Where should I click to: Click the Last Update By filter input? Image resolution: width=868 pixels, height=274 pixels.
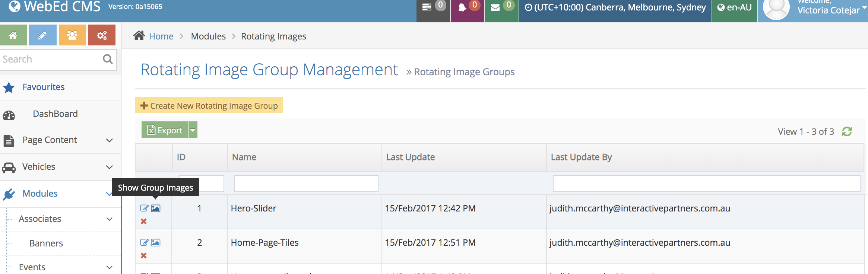(x=707, y=184)
